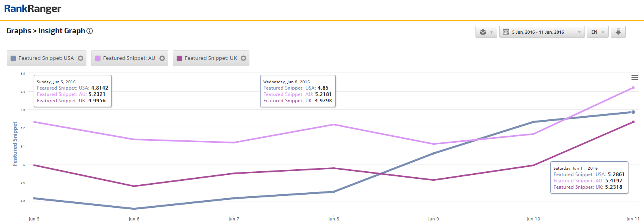644x224 pixels.
Task: Open the cube package dropdown
Action: 486,32
